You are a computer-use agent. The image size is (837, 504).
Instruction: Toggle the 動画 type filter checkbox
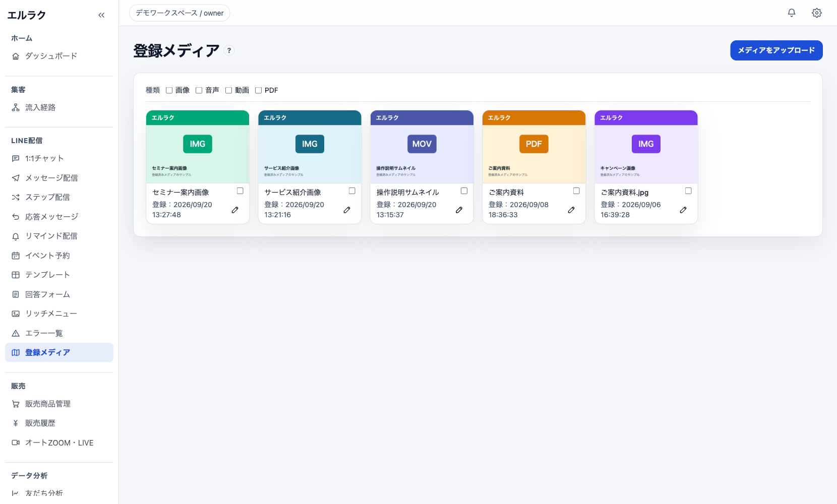pyautogui.click(x=229, y=90)
